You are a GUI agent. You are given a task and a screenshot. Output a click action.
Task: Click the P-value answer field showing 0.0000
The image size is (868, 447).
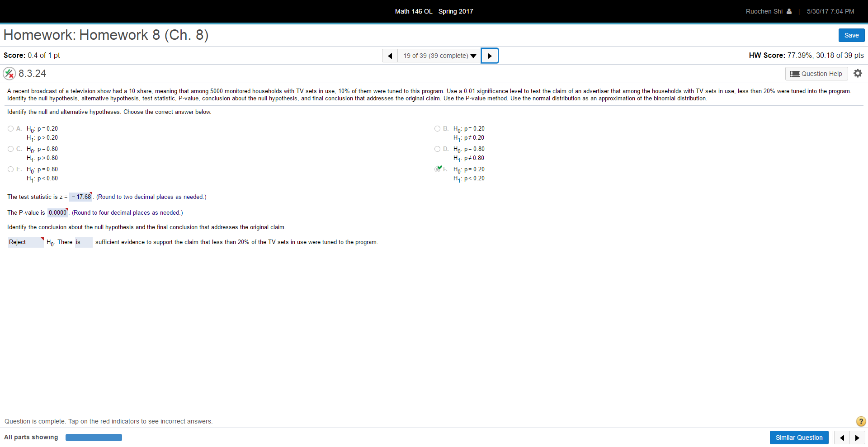pyautogui.click(x=57, y=212)
